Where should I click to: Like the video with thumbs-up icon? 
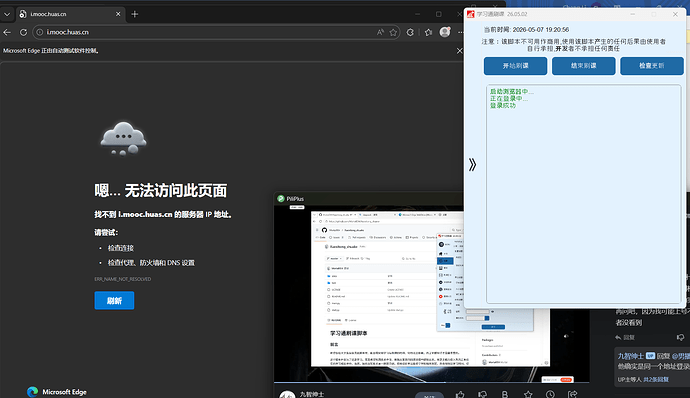460,394
